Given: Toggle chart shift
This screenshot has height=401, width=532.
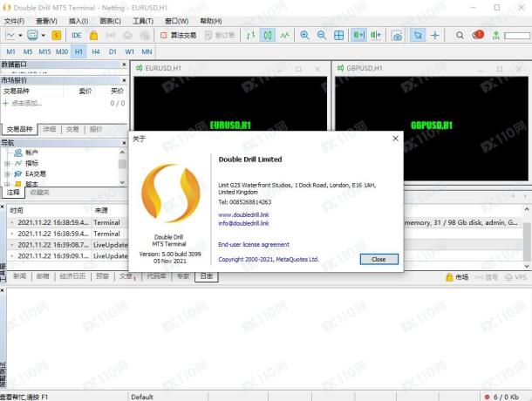Looking at the screenshot, I should (376, 35).
